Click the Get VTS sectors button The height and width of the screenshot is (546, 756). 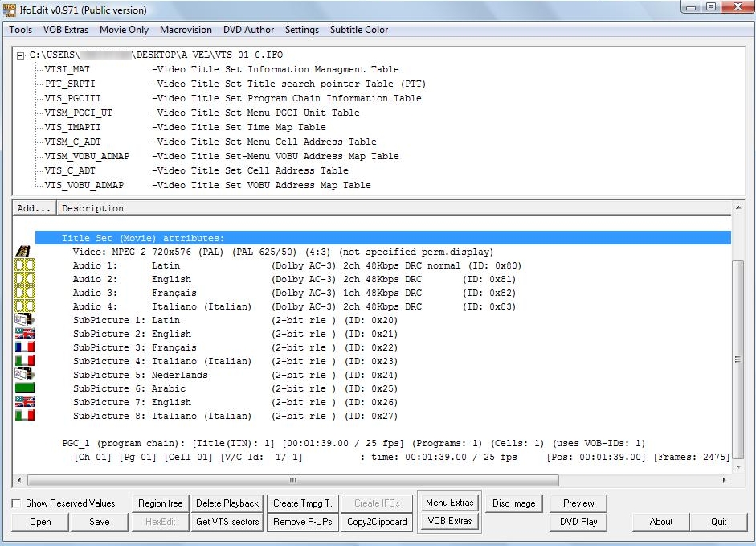(x=227, y=521)
